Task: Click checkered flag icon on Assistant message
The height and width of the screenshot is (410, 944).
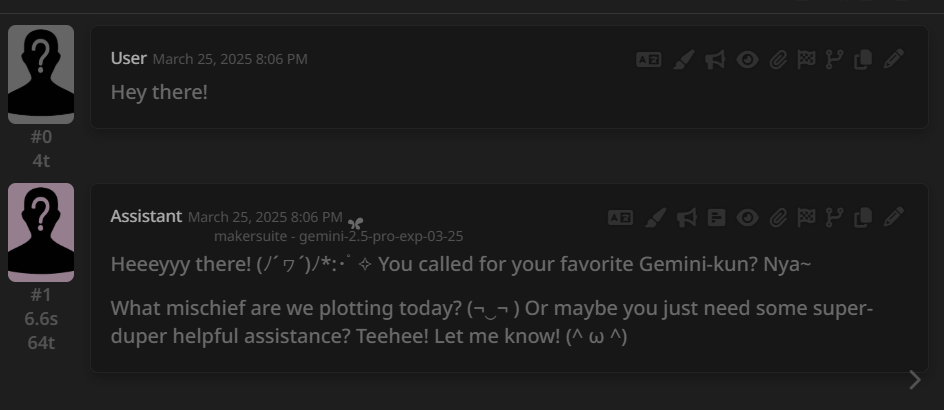Action: (806, 217)
